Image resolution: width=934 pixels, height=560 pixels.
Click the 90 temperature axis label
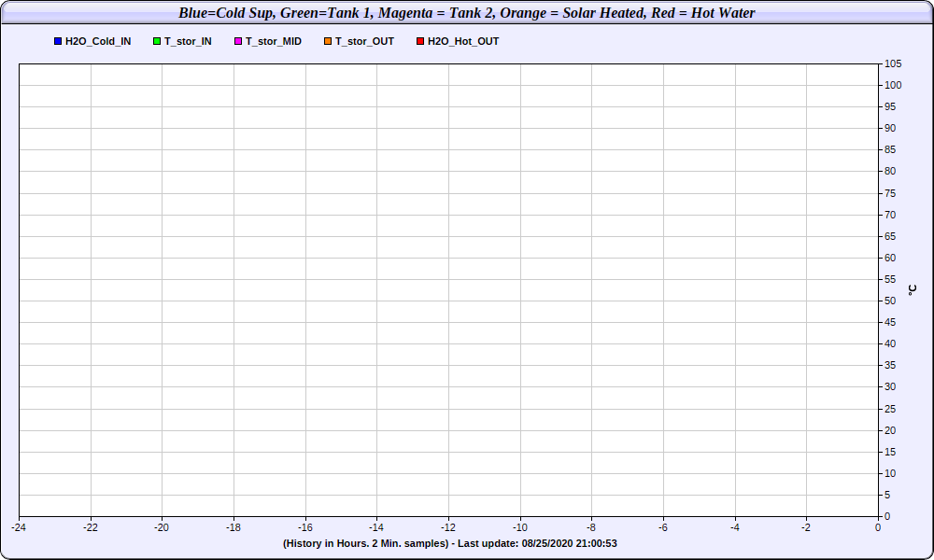[x=890, y=128]
